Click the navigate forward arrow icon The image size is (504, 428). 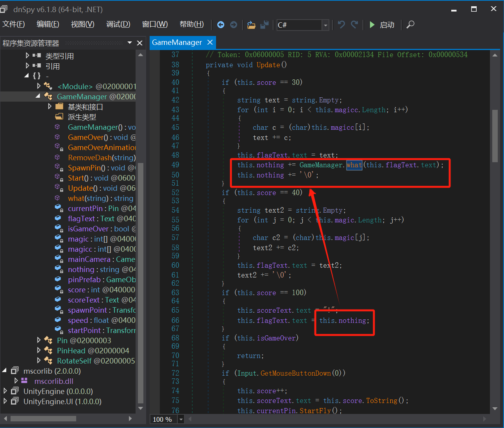(234, 25)
